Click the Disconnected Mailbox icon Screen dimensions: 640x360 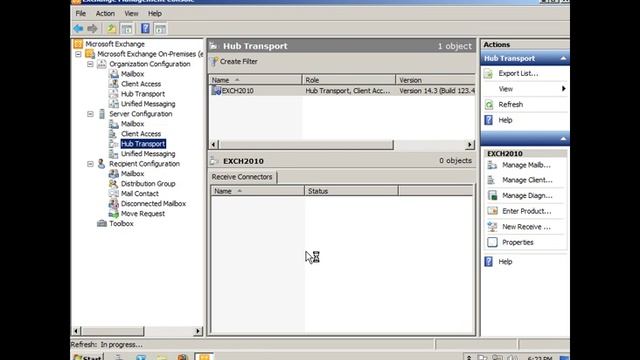pyautogui.click(x=113, y=203)
